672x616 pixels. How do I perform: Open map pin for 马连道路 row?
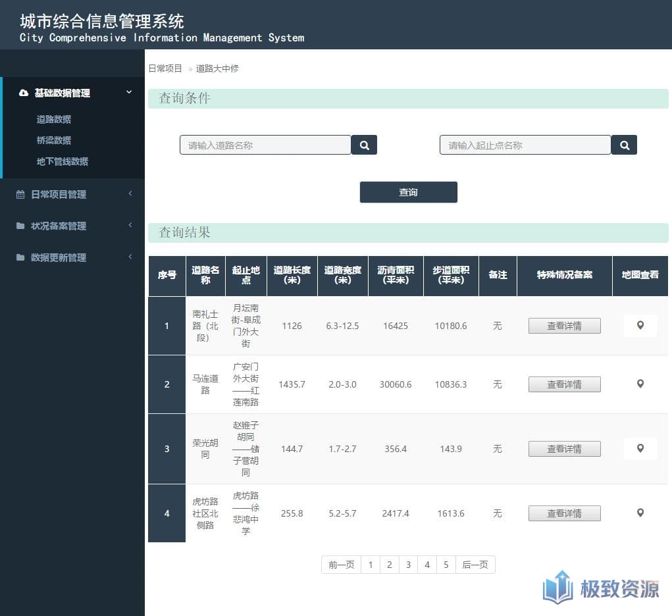tap(640, 384)
